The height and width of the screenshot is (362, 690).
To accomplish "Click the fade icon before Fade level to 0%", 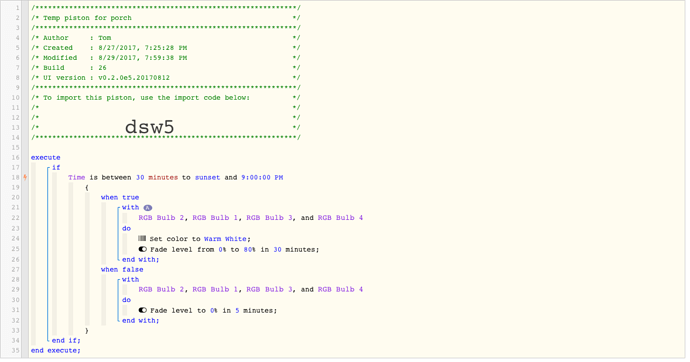I will point(143,310).
